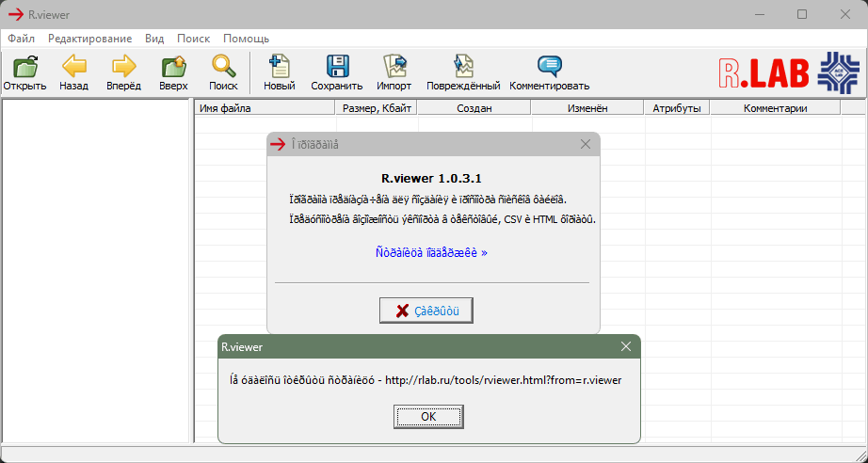Click the close button with red X
Viewport: 868px width, 463px height.
[x=426, y=311]
